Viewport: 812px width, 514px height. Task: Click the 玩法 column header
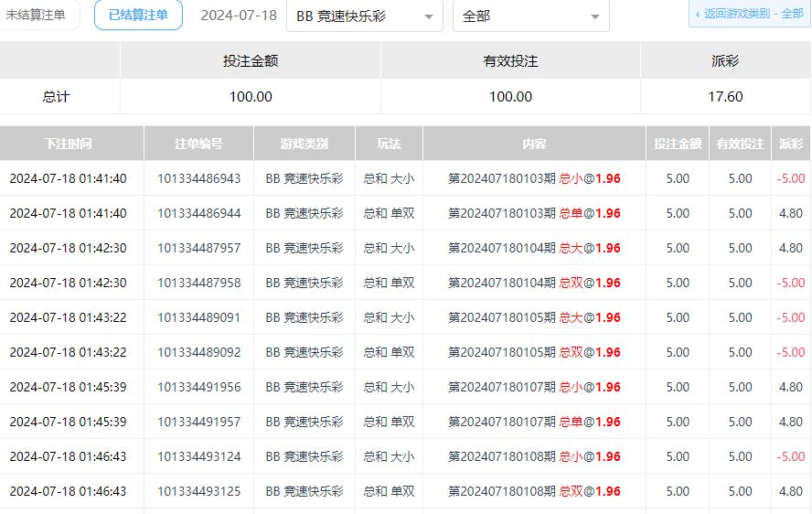click(389, 144)
